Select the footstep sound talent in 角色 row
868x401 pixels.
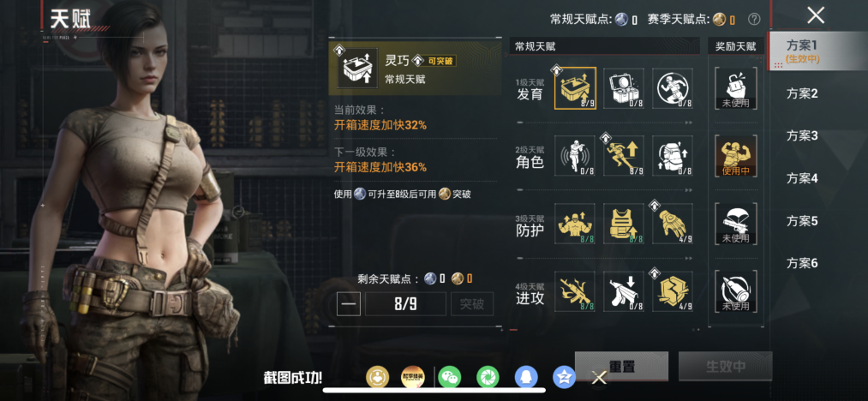(575, 156)
